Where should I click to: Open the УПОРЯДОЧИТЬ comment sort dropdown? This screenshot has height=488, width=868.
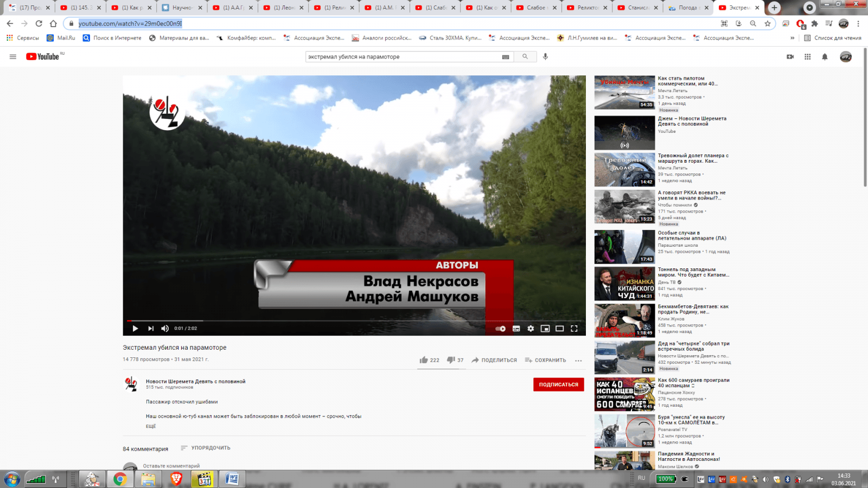(206, 448)
